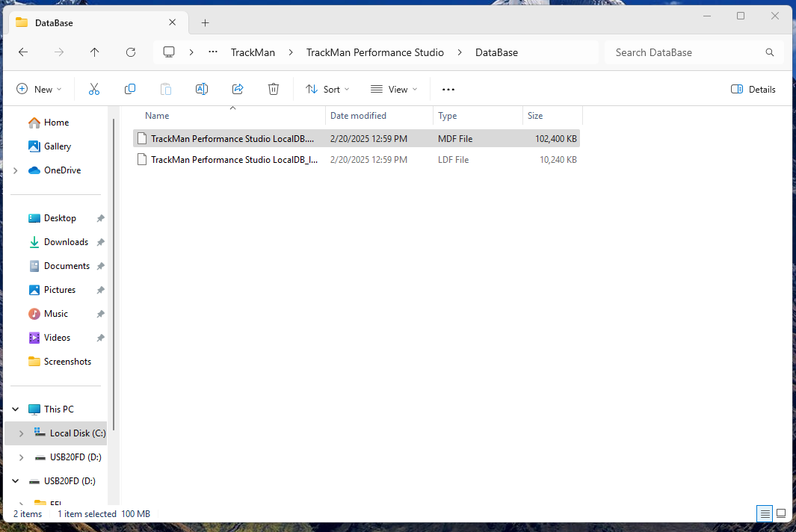
Task: Open the New dropdown menu
Action: click(x=39, y=90)
